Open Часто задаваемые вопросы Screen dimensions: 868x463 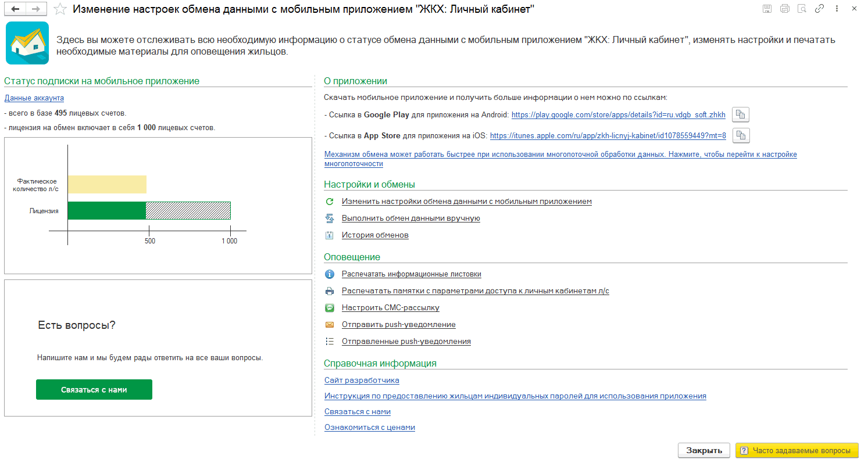click(x=796, y=450)
